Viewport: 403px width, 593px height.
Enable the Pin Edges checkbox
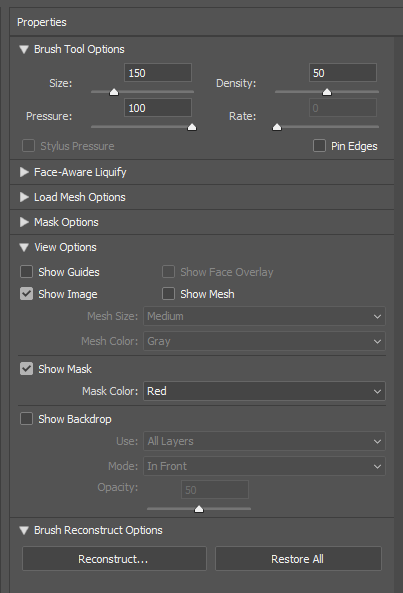(319, 146)
